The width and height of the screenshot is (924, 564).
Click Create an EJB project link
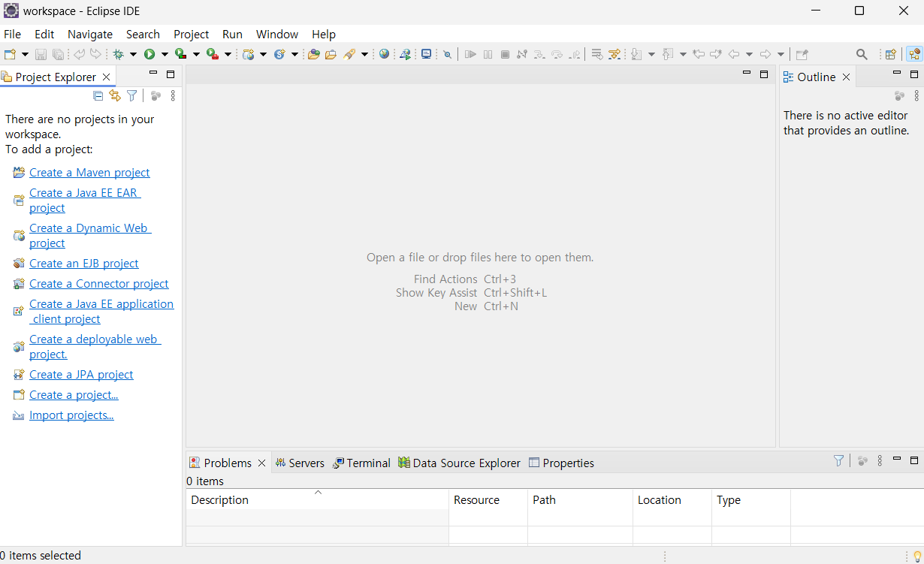click(x=84, y=263)
